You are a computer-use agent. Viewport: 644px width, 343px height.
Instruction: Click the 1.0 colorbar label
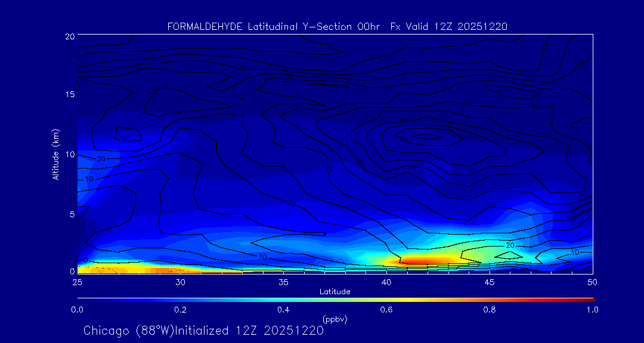coord(592,310)
